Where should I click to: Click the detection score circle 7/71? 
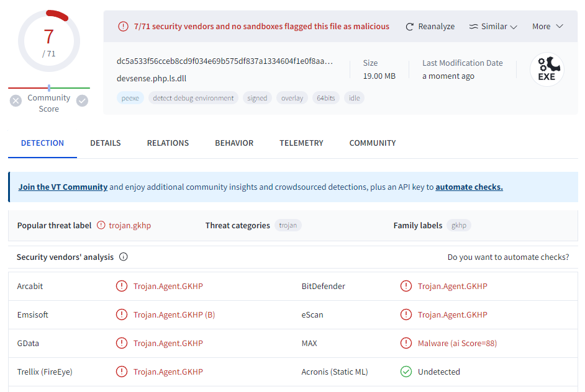coord(48,41)
